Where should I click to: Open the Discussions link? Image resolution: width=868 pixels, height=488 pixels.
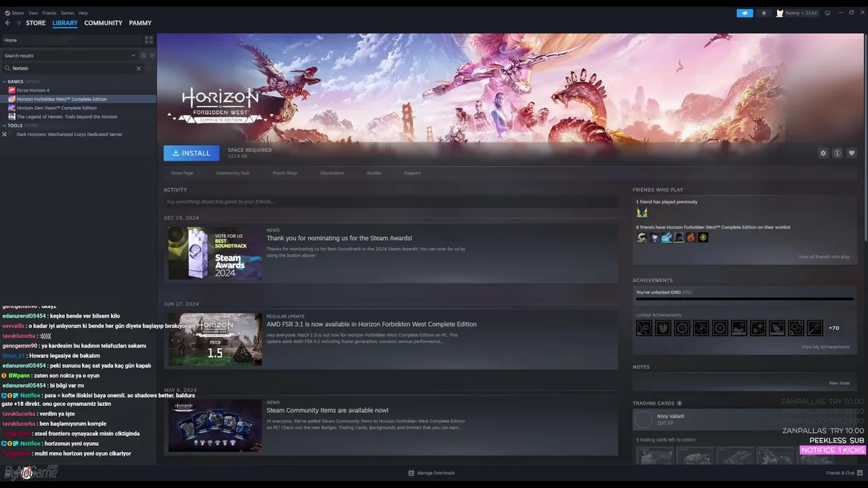332,173
